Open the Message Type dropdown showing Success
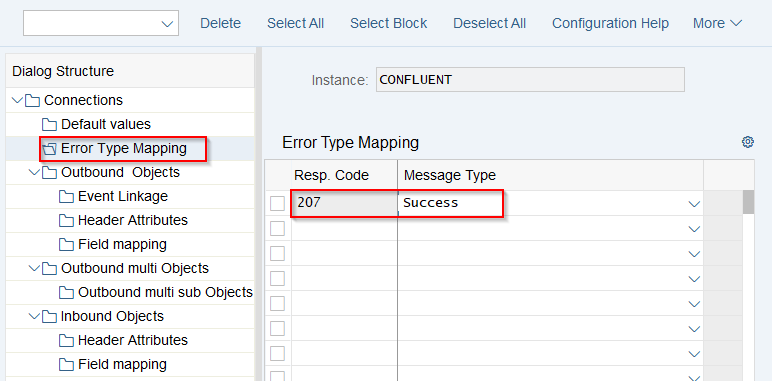This screenshot has width=772, height=381. click(694, 204)
